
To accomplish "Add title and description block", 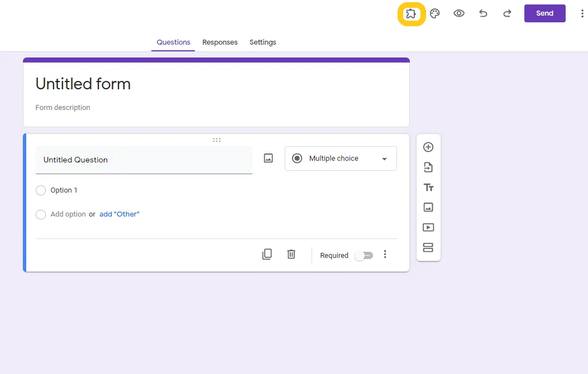I will [428, 188].
